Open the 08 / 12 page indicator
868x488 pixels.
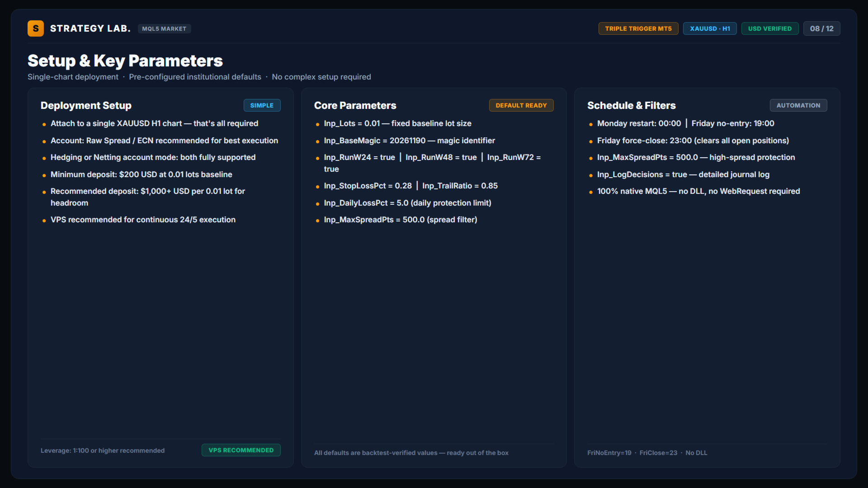click(822, 28)
